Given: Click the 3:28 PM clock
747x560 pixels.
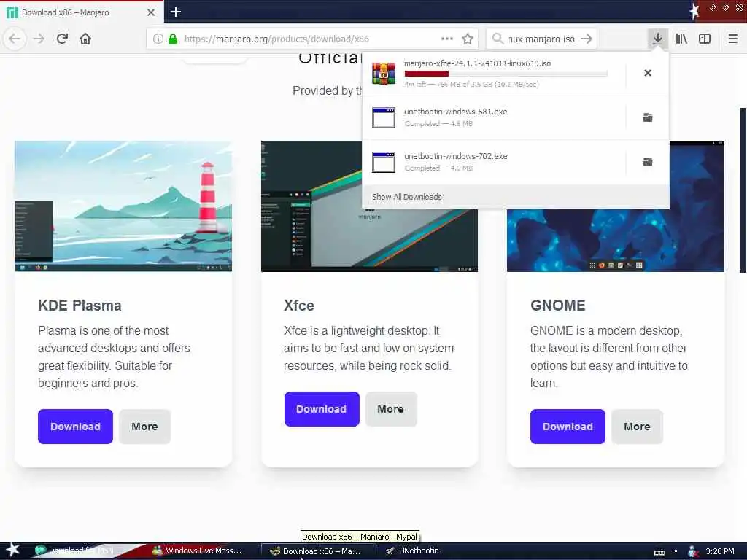Looking at the screenshot, I should pos(720,551).
